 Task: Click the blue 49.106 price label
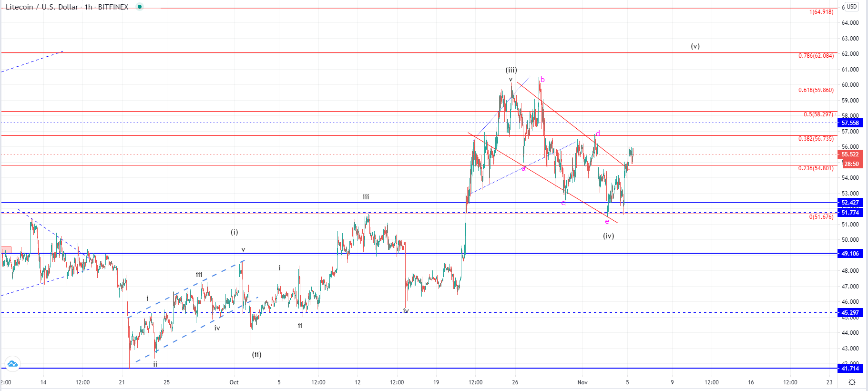850,254
